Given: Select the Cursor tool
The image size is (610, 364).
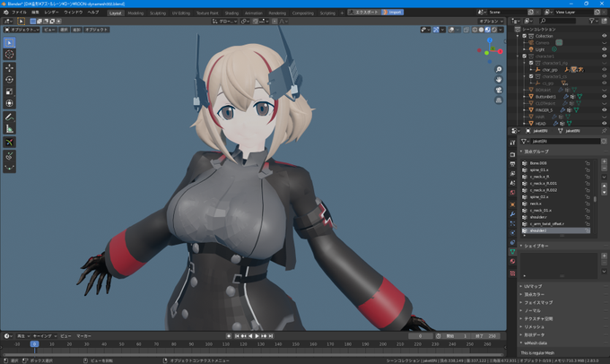Looking at the screenshot, I should [9, 55].
